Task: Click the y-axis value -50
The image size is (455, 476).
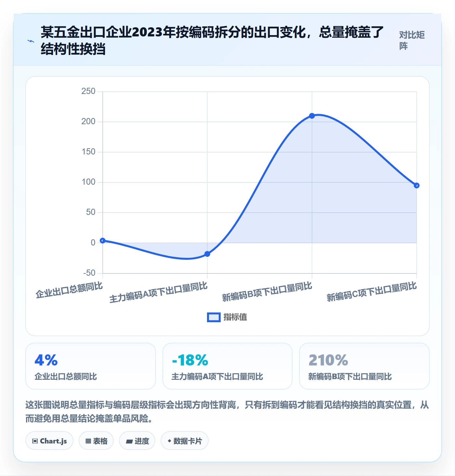Action: point(89,273)
